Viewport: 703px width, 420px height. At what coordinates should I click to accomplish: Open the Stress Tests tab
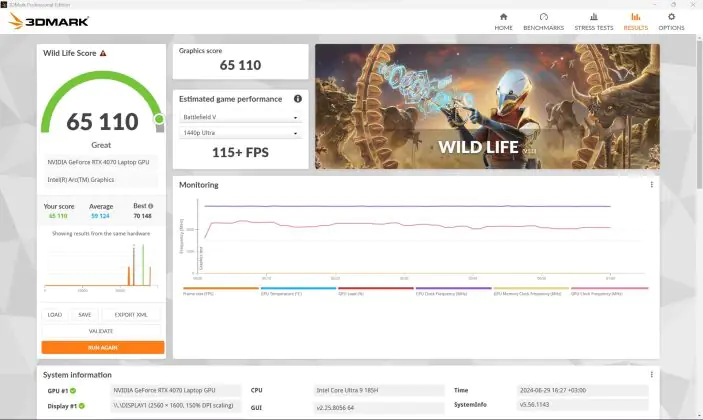pyautogui.click(x=594, y=22)
